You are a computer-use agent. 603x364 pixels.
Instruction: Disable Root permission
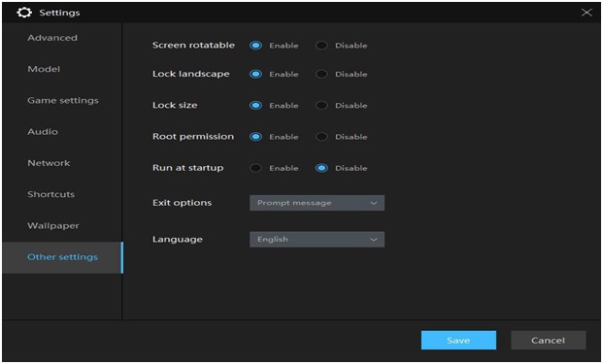click(x=321, y=137)
